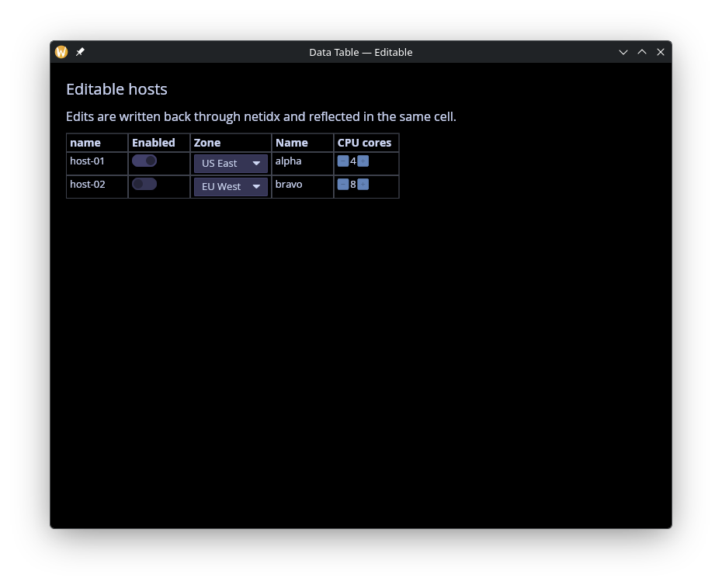Click the capitalized Name column header
Image resolution: width=722 pixels, height=588 pixels.
(x=291, y=143)
